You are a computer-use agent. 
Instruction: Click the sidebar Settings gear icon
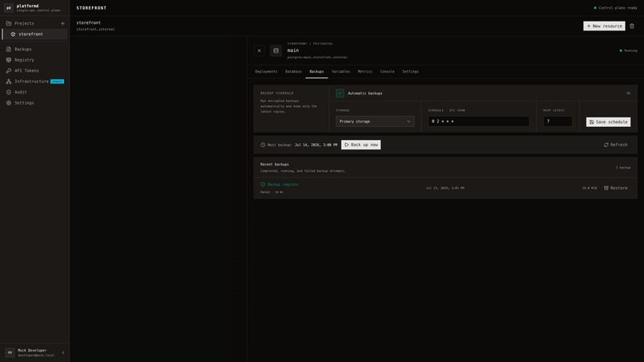(x=9, y=103)
